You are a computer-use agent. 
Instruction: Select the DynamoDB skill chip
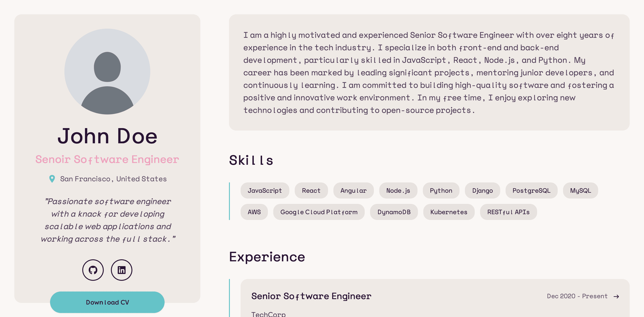tap(394, 212)
